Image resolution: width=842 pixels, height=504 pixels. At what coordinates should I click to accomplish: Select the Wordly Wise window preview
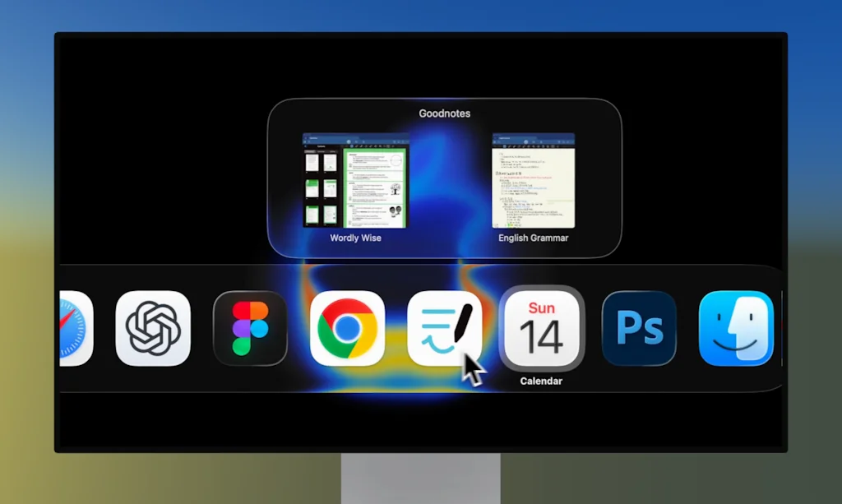pyautogui.click(x=355, y=180)
